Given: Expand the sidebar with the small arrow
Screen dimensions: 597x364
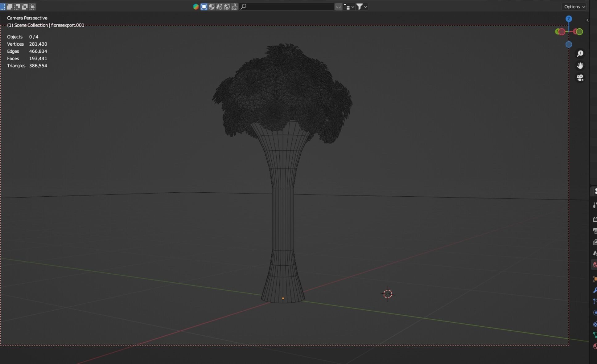Looking at the screenshot, I should [587, 20].
